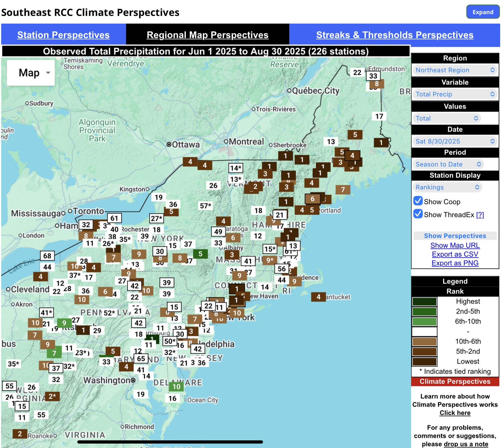Image resolution: width=504 pixels, height=448 pixels.
Task: Click station marker 21 in New Hampshire
Action: pos(280,215)
